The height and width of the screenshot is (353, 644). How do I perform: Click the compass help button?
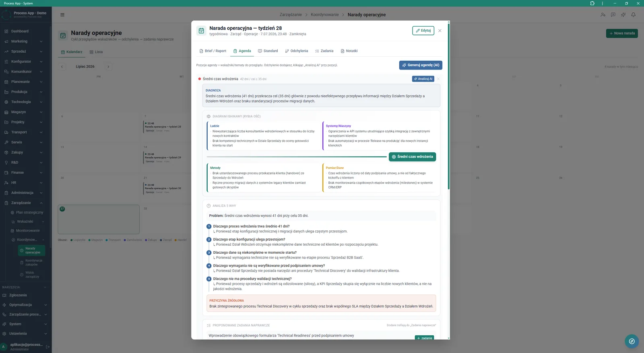pyautogui.click(x=632, y=341)
